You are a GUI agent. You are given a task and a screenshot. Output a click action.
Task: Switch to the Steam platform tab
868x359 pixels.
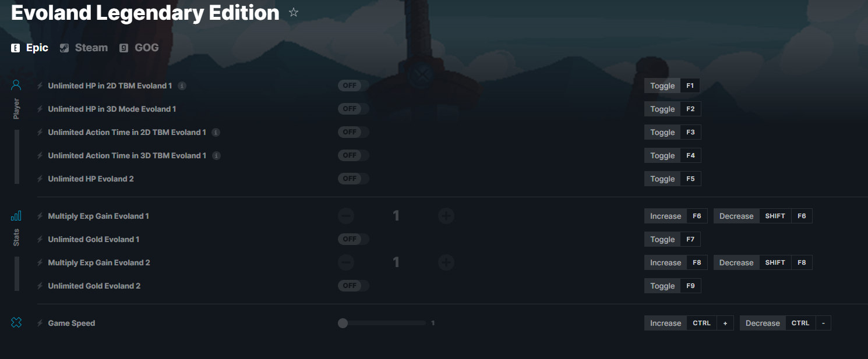click(x=84, y=48)
